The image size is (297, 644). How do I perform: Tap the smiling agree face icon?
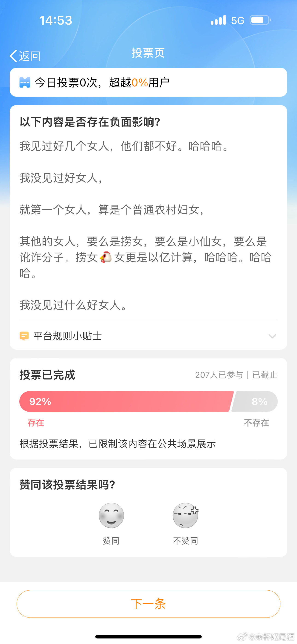point(111,515)
